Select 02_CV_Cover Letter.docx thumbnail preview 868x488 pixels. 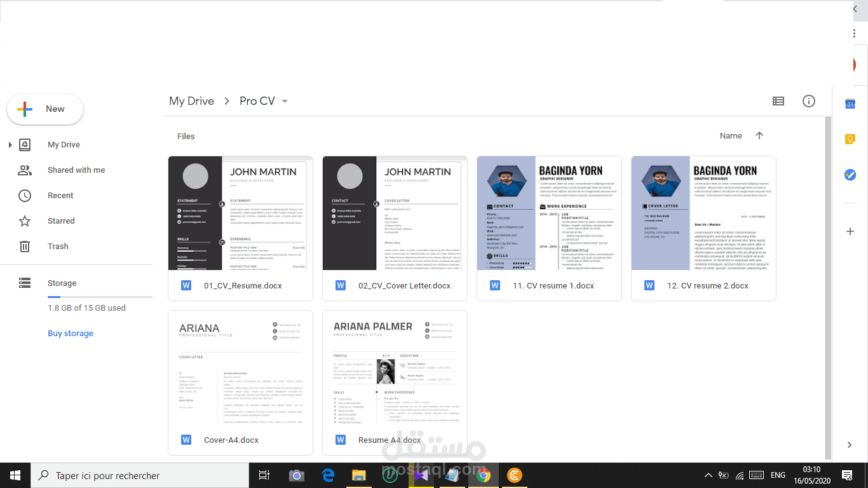(x=395, y=213)
